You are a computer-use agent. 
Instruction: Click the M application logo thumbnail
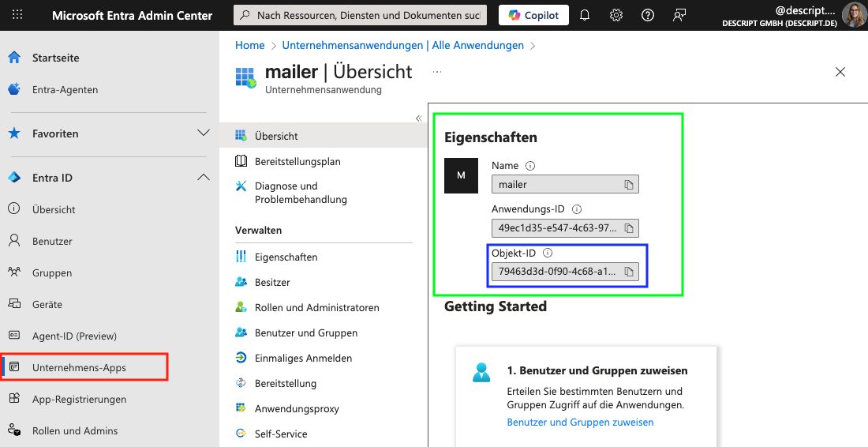(461, 175)
